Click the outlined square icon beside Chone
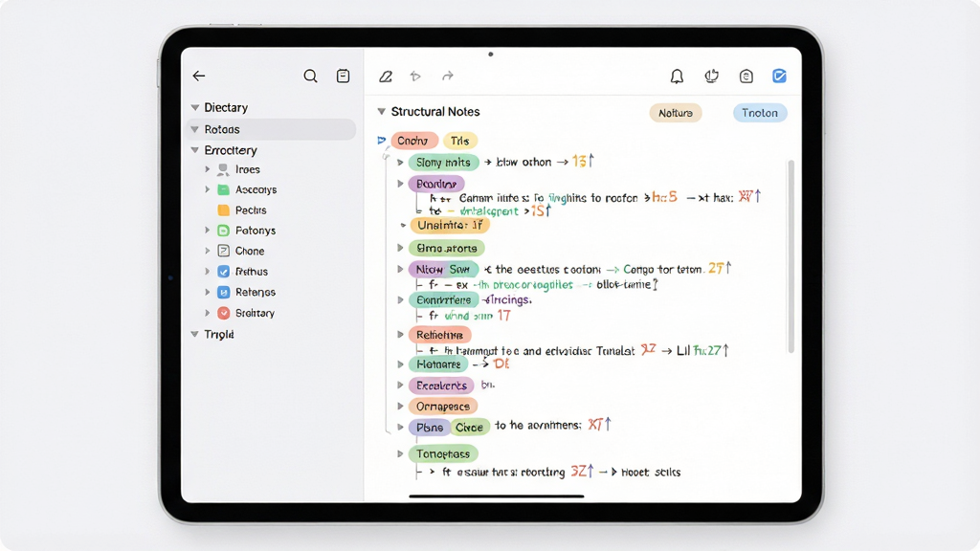Image resolution: width=980 pixels, height=551 pixels. (x=223, y=251)
